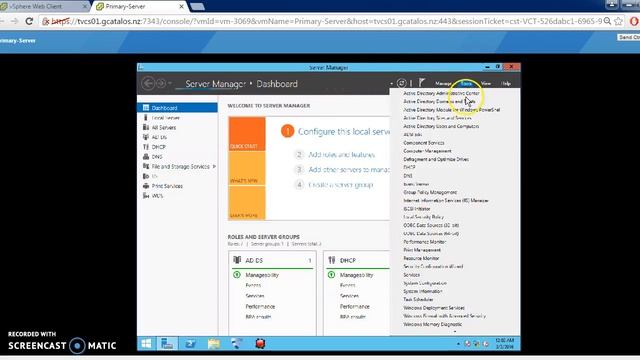Click the LEARN MORE tile
The height and width of the screenshot is (360, 640).
(x=247, y=203)
